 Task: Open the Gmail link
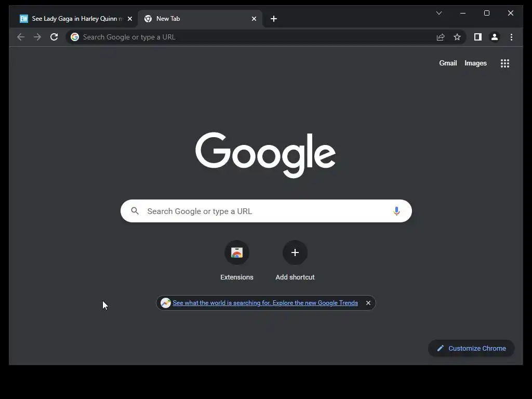point(448,63)
